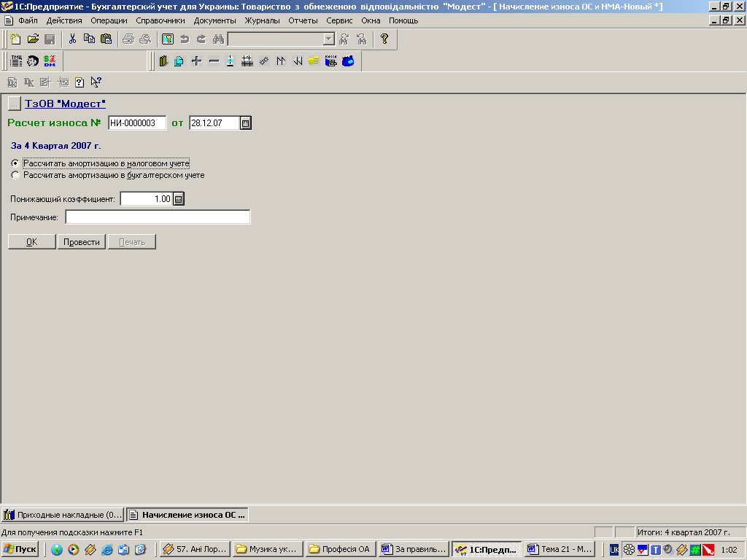The width and height of the screenshot is (747, 560).
Task: Switch to Приходные накладные window tab
Action: (x=63, y=515)
